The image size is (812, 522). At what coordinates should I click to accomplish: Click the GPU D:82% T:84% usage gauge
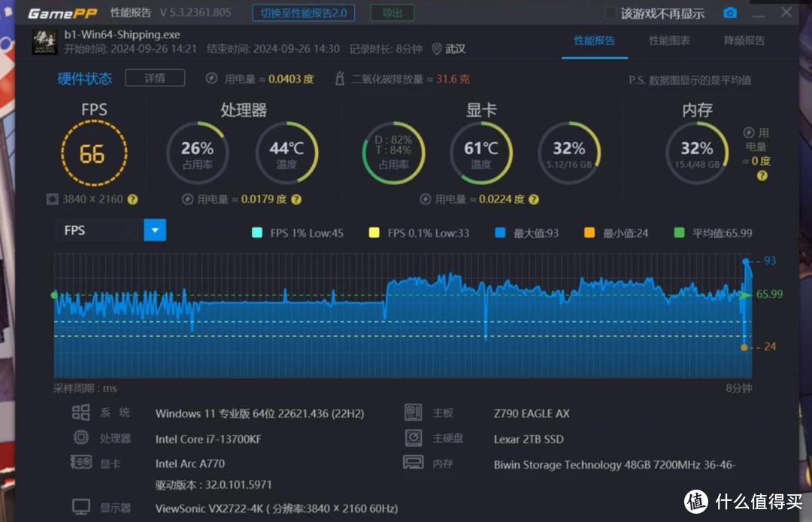tap(393, 153)
